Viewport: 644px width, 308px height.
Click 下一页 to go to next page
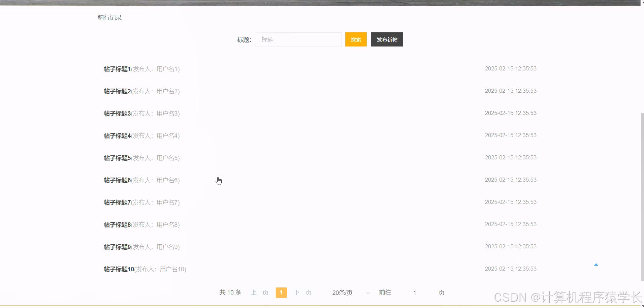[x=302, y=292]
